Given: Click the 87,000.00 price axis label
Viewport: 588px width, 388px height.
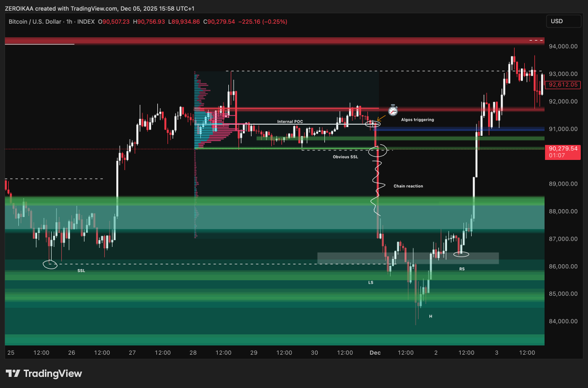Looking at the screenshot, I should click(564, 239).
